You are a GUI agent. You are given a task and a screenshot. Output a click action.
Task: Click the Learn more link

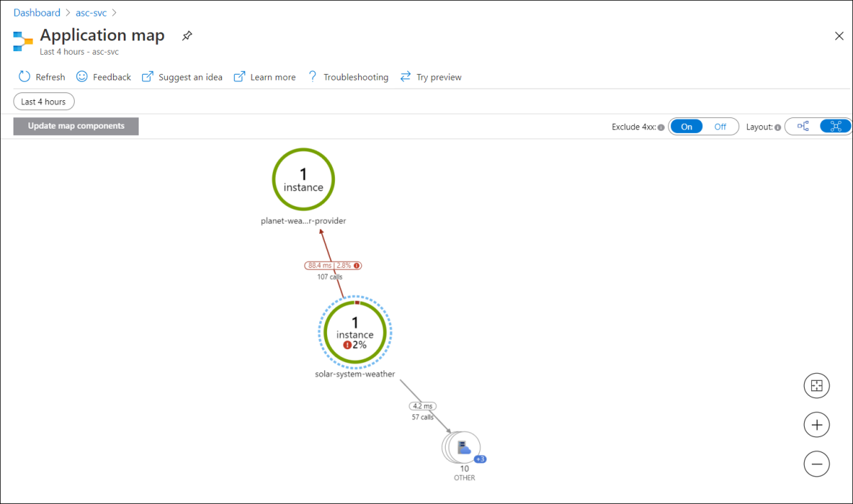[x=264, y=77]
